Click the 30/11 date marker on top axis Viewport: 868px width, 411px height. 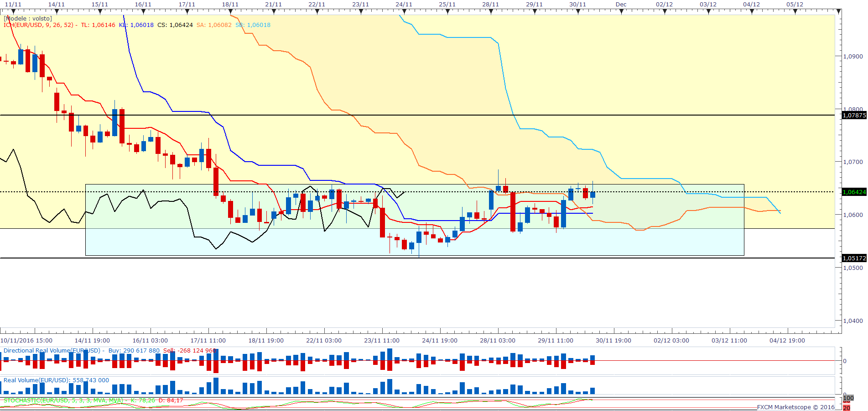(x=577, y=5)
